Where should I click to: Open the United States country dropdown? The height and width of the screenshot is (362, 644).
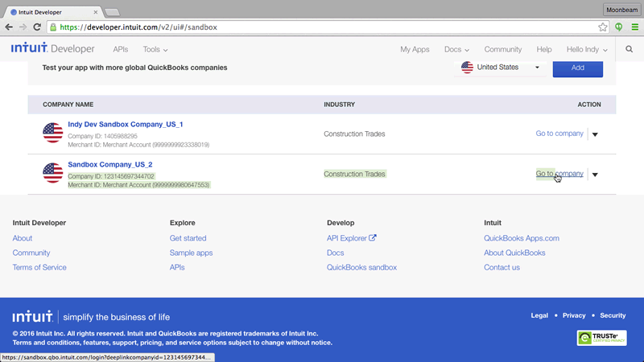coord(500,68)
